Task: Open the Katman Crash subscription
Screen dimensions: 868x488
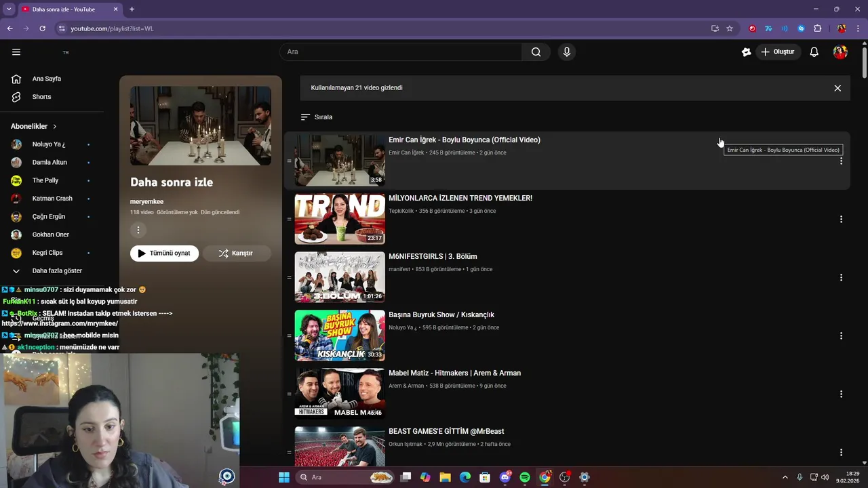Action: [x=52, y=199]
